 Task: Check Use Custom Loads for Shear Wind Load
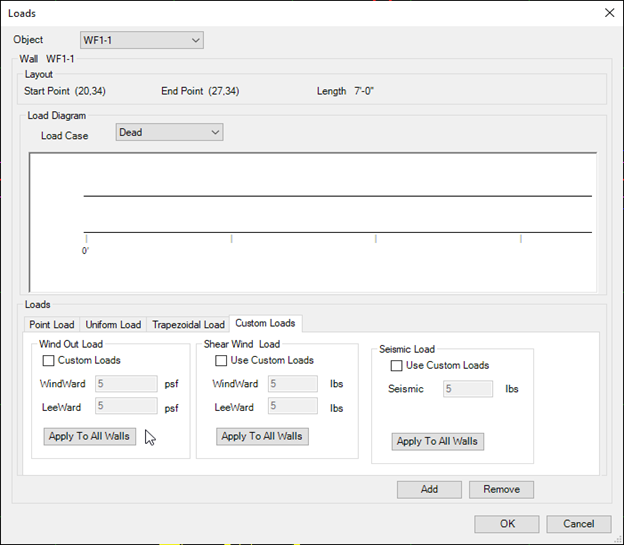click(x=222, y=360)
